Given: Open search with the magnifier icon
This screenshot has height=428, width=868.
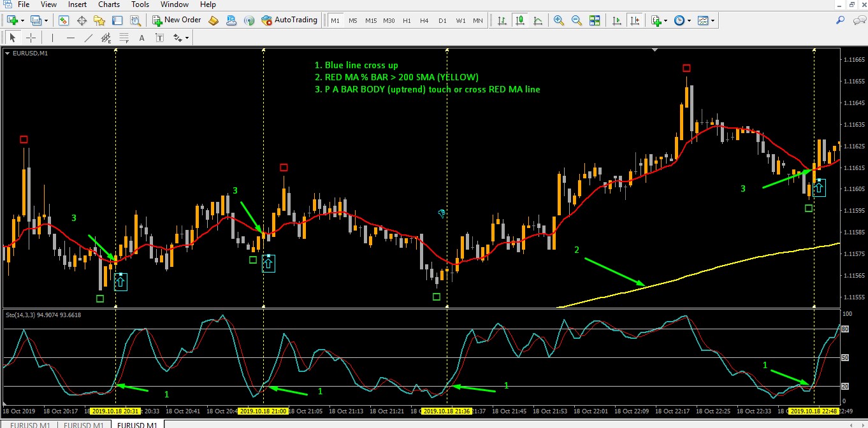Looking at the screenshot, I should [841, 20].
